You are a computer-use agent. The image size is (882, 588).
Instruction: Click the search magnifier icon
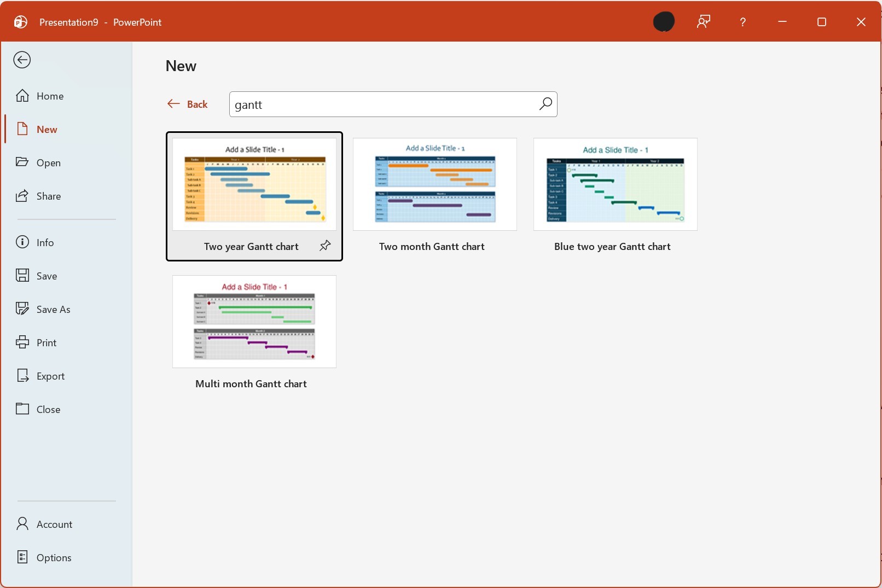546,104
